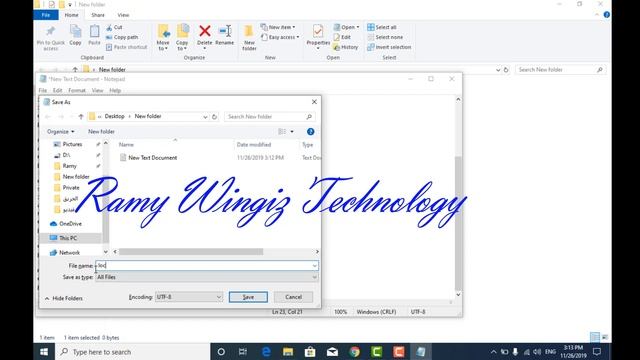
Task: Click Edit in the Open group
Action: (342, 37)
